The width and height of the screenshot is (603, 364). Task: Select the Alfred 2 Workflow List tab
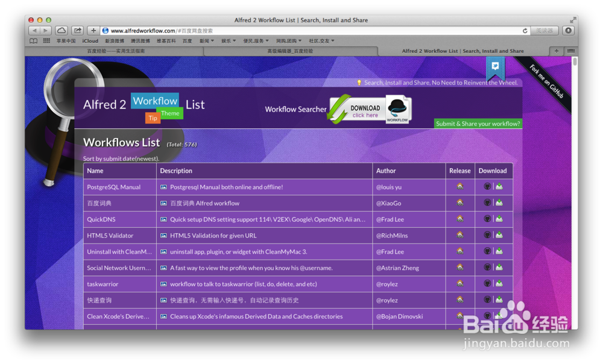pos(463,51)
